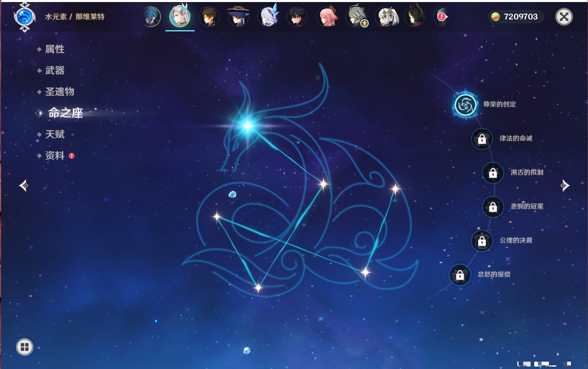Pick the white-haired avatar with blue crystal ornament
This screenshot has height=369, width=588.
[268, 16]
